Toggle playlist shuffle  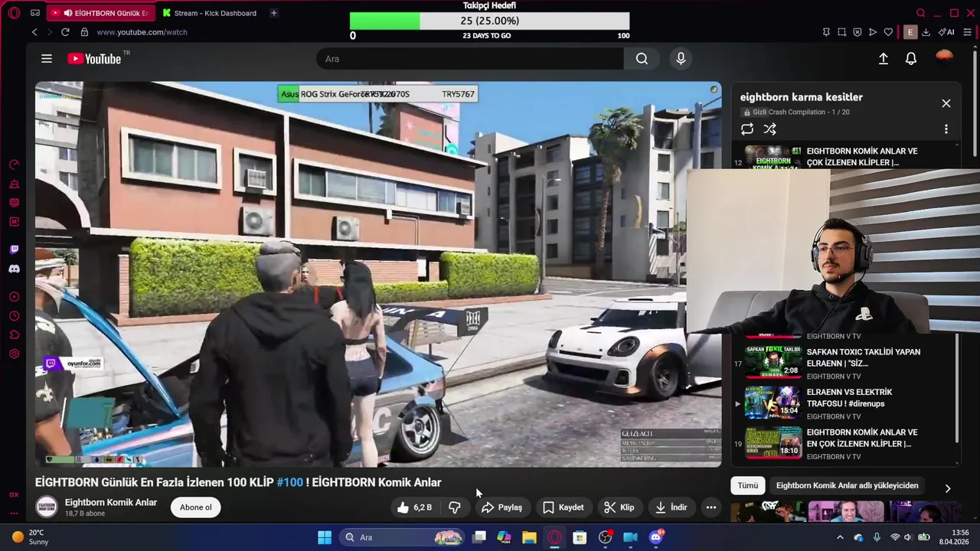[770, 129]
